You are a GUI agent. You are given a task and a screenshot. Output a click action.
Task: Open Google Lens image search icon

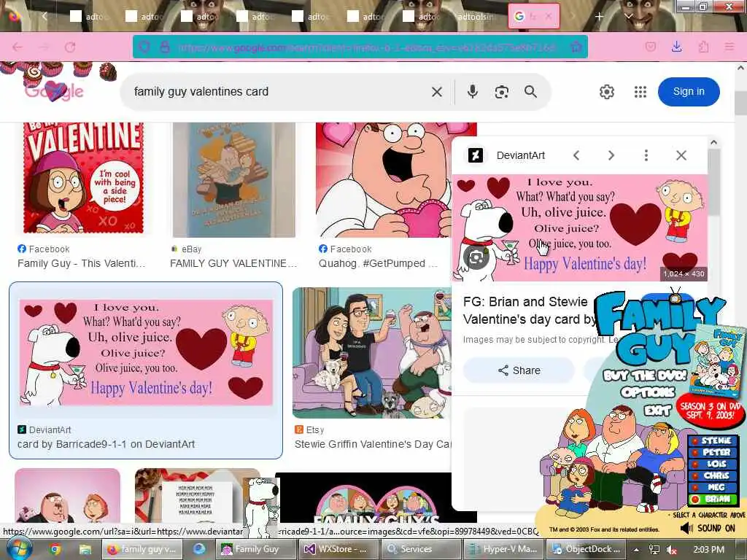[x=501, y=92]
